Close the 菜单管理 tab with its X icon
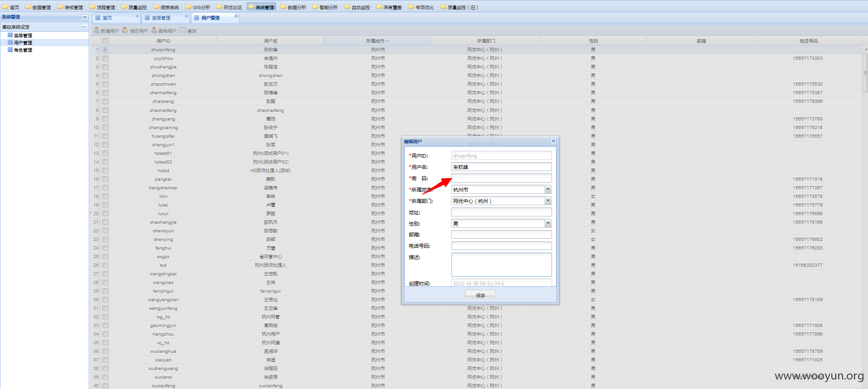This screenshot has height=389, width=868. coord(187,16)
